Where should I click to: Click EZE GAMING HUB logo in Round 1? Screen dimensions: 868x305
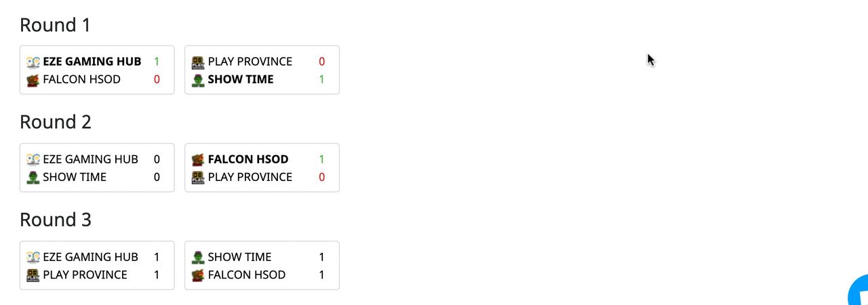pos(33,62)
